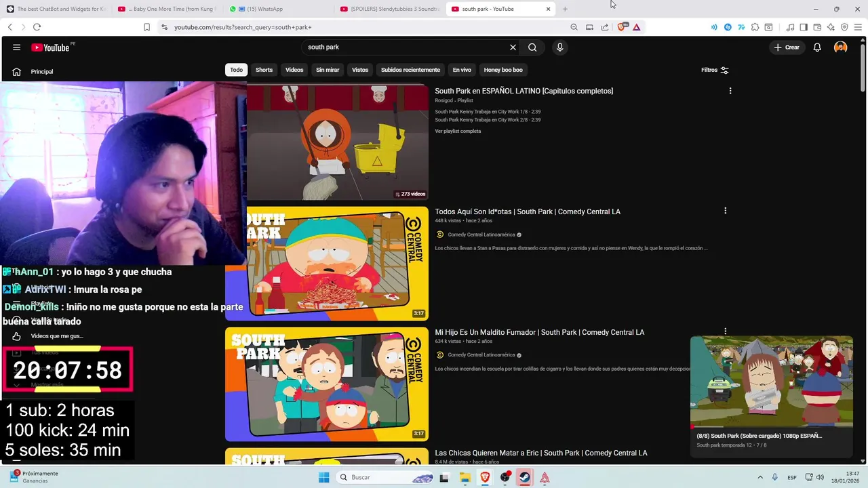The width and height of the screenshot is (868, 488).
Task: Click the magnifier search button
Action: click(532, 47)
